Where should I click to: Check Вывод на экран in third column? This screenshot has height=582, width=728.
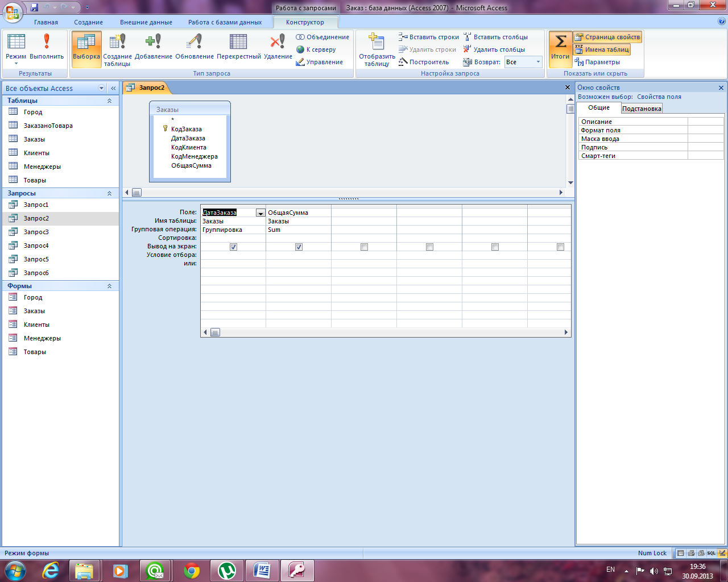(x=364, y=247)
